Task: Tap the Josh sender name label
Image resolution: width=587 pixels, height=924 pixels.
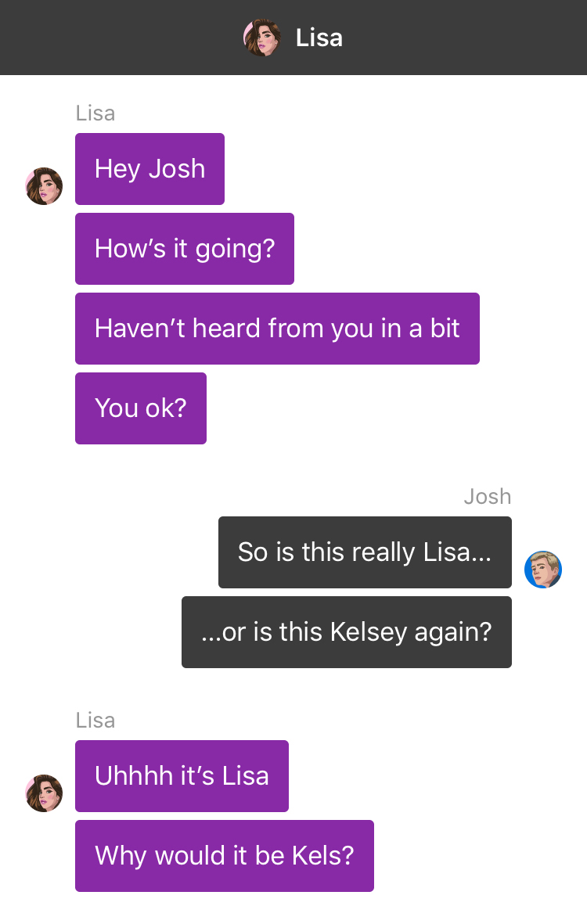Action: point(488,497)
